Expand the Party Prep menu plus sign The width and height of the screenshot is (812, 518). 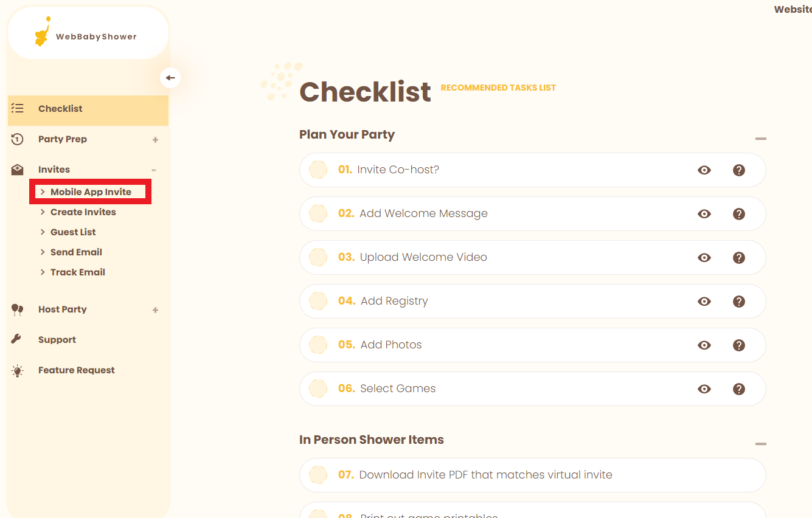point(155,140)
